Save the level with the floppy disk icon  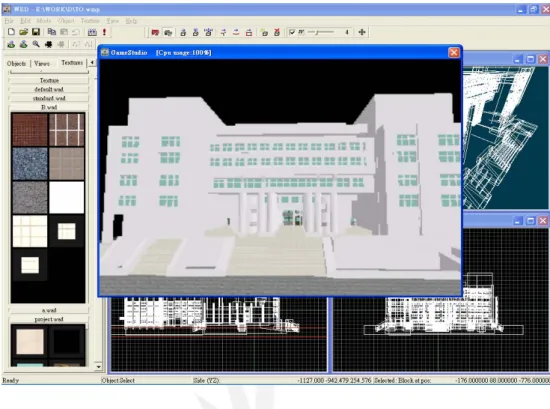pos(36,32)
